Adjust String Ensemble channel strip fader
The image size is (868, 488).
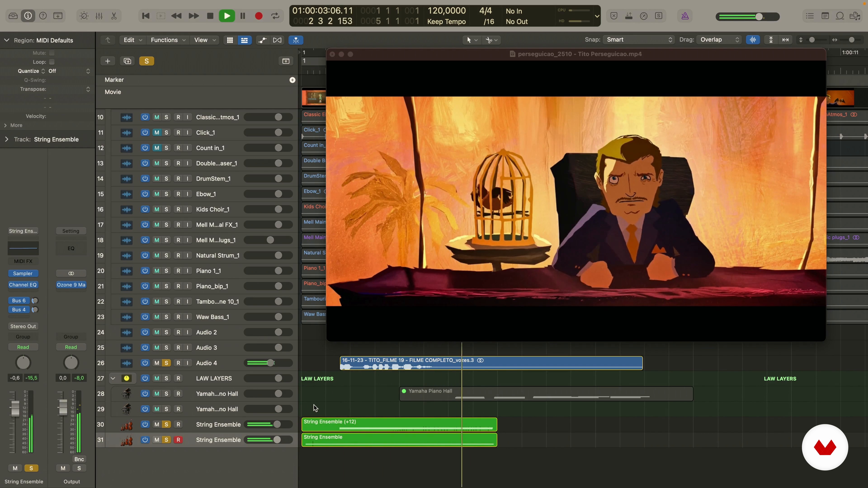coord(15,408)
